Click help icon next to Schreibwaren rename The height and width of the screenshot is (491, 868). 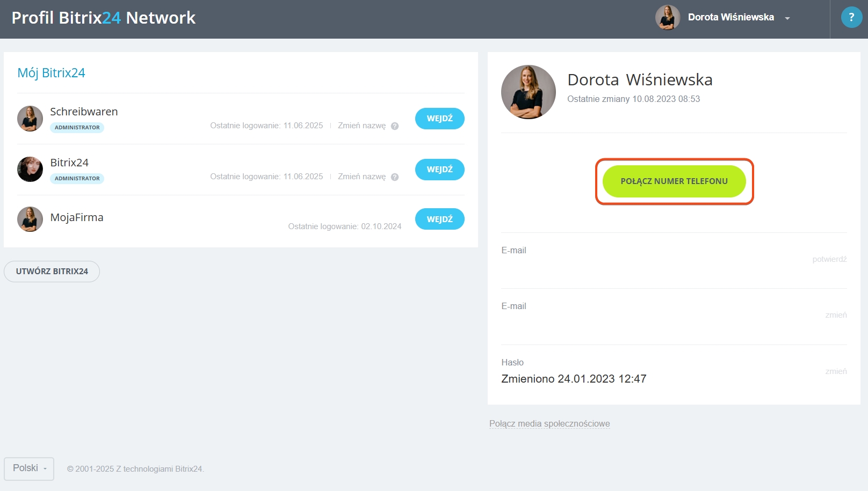click(395, 126)
